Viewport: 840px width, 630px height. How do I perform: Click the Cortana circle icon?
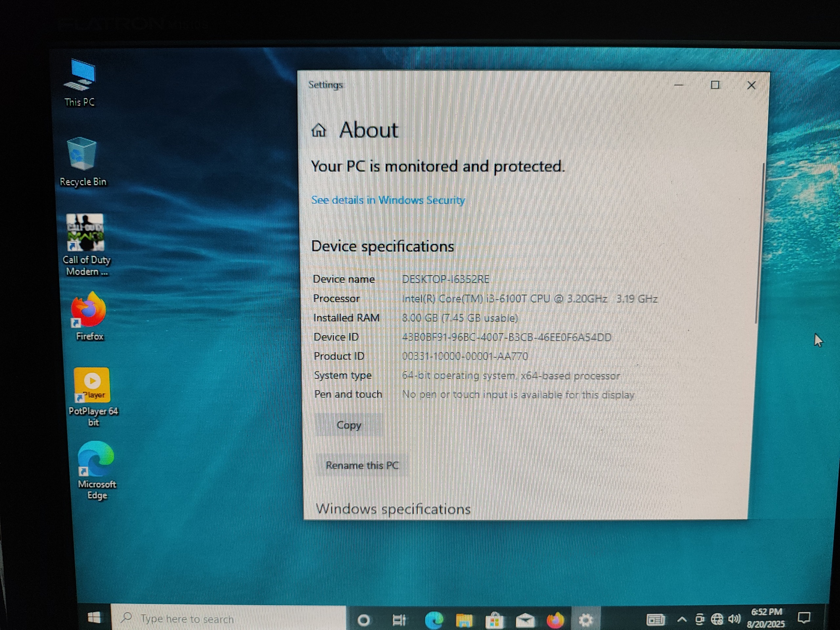364,620
